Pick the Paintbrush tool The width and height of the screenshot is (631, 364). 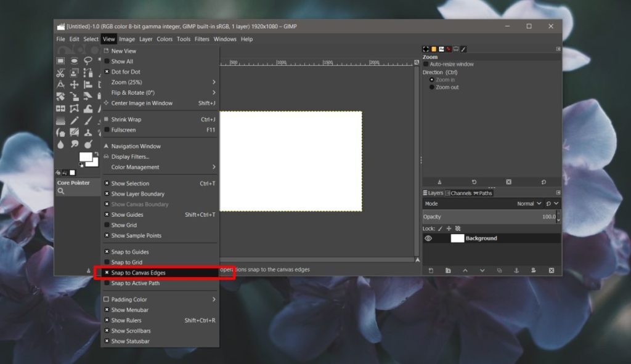click(x=88, y=121)
